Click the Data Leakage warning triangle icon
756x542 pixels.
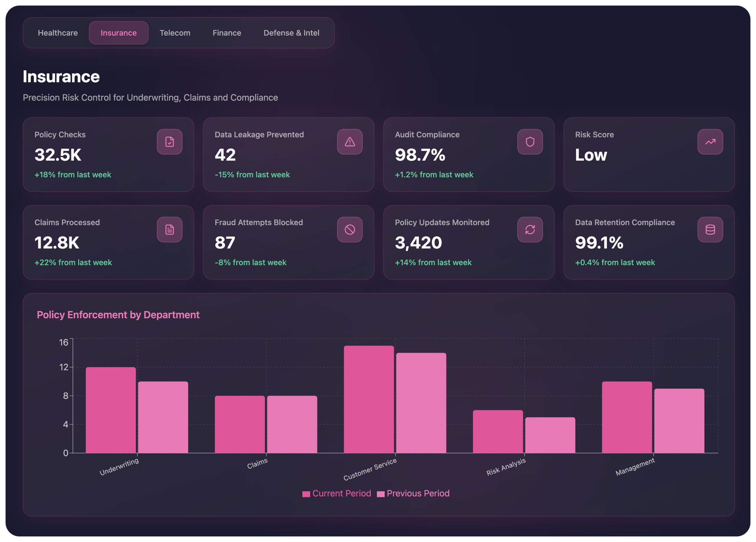(350, 142)
